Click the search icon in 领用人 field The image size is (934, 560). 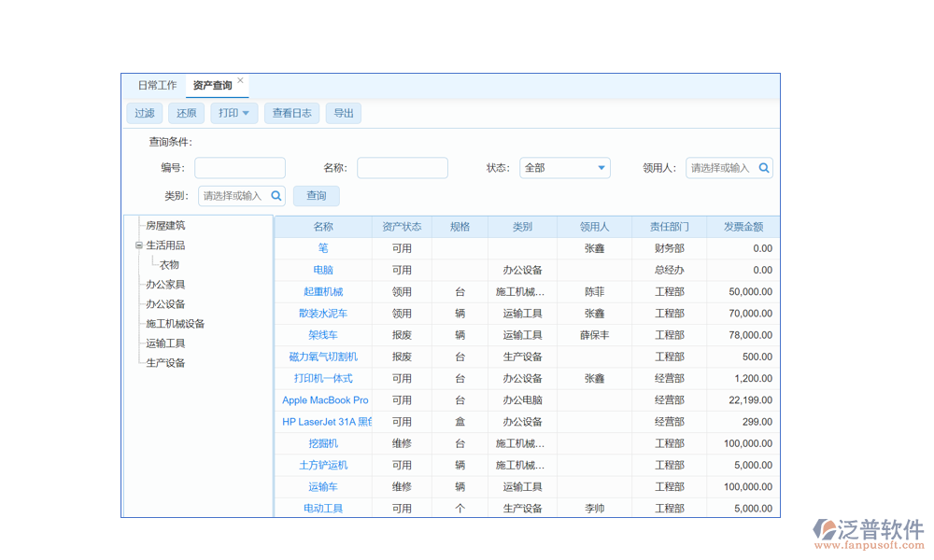763,168
